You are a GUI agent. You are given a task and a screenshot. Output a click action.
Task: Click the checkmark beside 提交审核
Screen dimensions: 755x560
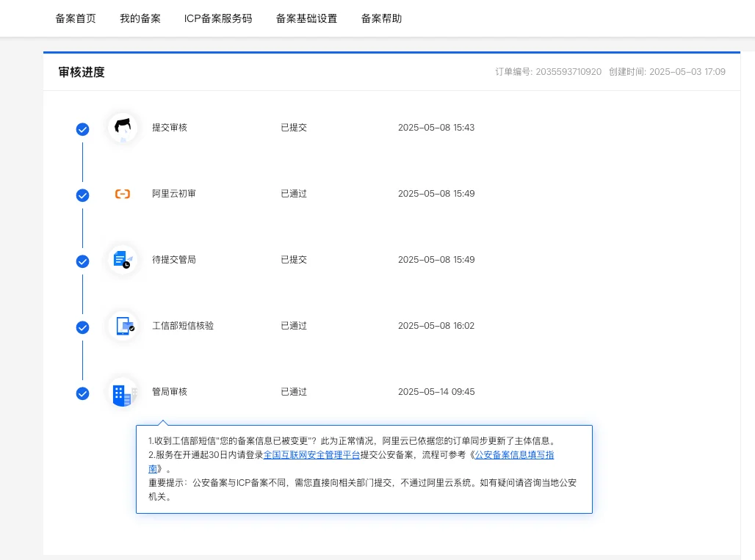pos(82,129)
